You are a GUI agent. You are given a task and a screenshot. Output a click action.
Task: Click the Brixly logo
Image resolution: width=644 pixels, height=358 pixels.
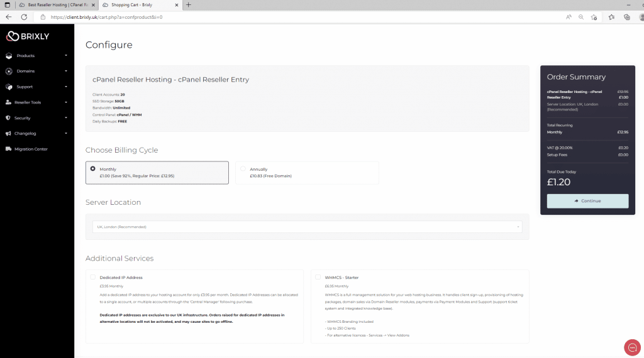click(x=28, y=36)
